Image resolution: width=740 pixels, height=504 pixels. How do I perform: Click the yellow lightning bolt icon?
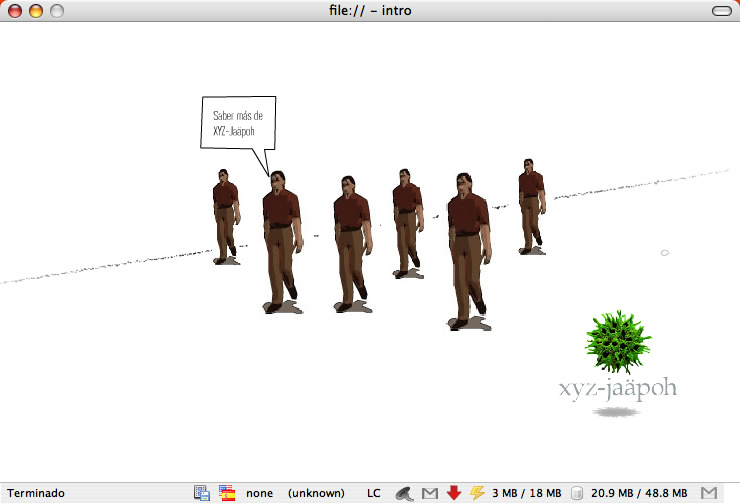(477, 493)
